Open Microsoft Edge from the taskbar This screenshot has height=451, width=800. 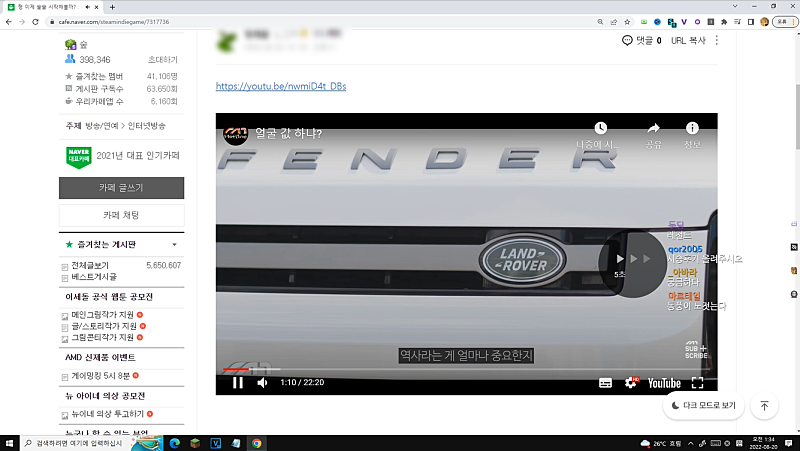click(174, 443)
